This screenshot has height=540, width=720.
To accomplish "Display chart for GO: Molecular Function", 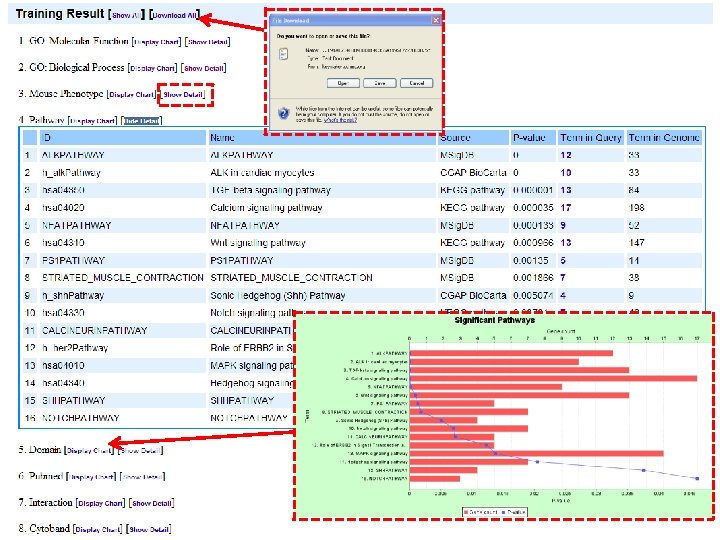I will click(x=157, y=42).
